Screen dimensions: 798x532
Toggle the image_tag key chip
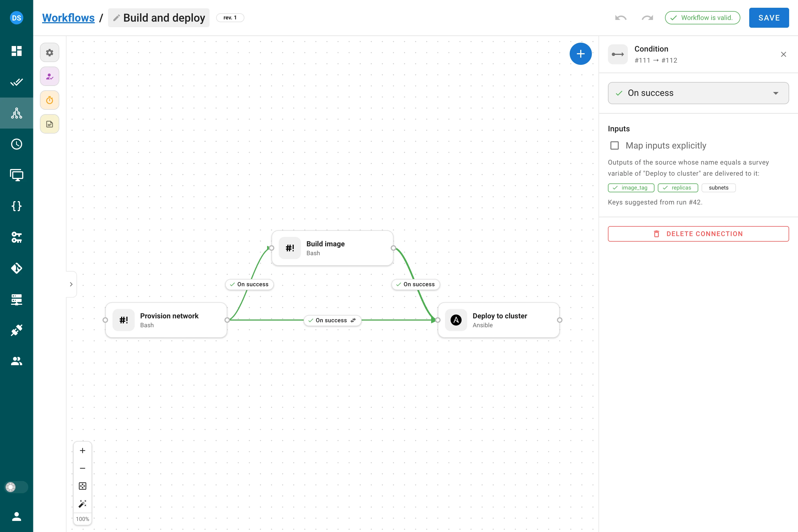(x=631, y=188)
